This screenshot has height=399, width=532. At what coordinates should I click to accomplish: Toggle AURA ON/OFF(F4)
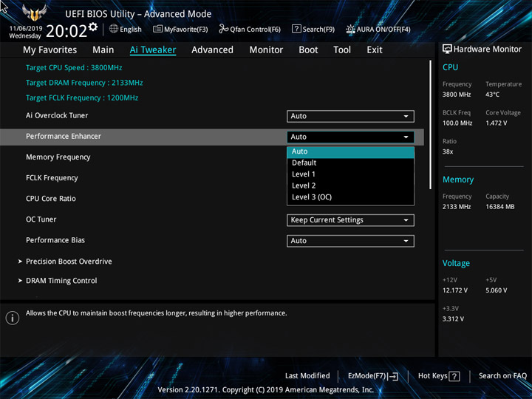[x=378, y=29]
